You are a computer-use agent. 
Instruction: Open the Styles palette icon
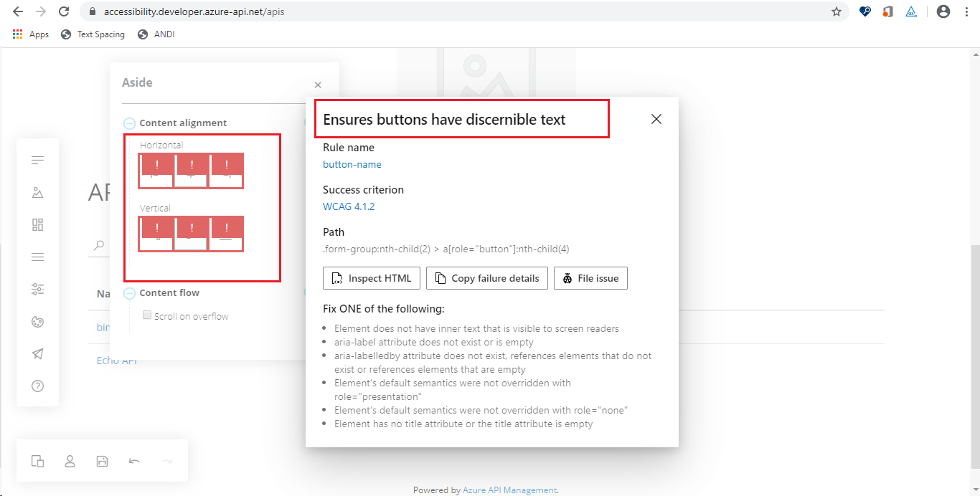click(x=37, y=321)
